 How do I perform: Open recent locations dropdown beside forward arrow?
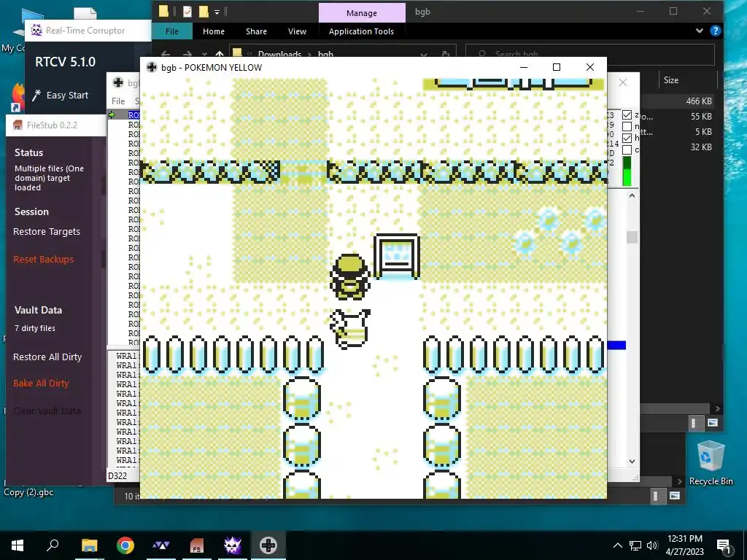204,54
